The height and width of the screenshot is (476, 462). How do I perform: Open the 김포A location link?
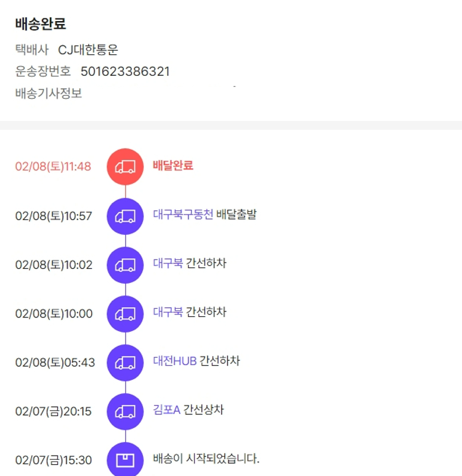click(166, 409)
